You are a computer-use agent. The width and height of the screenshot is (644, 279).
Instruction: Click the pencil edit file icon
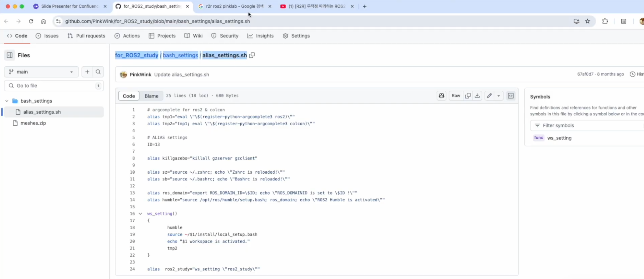tap(489, 96)
